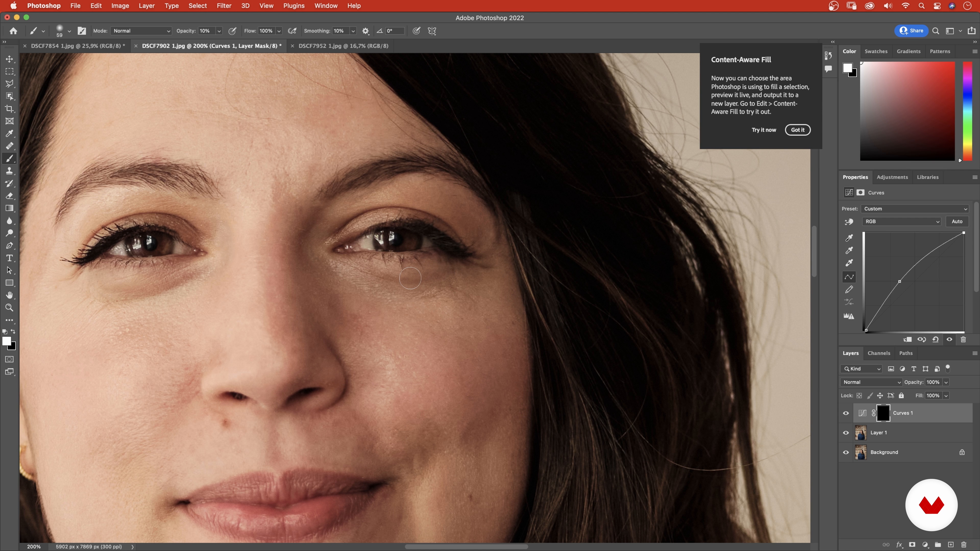Hide the Background layer
This screenshot has width=980, height=551.
(846, 453)
